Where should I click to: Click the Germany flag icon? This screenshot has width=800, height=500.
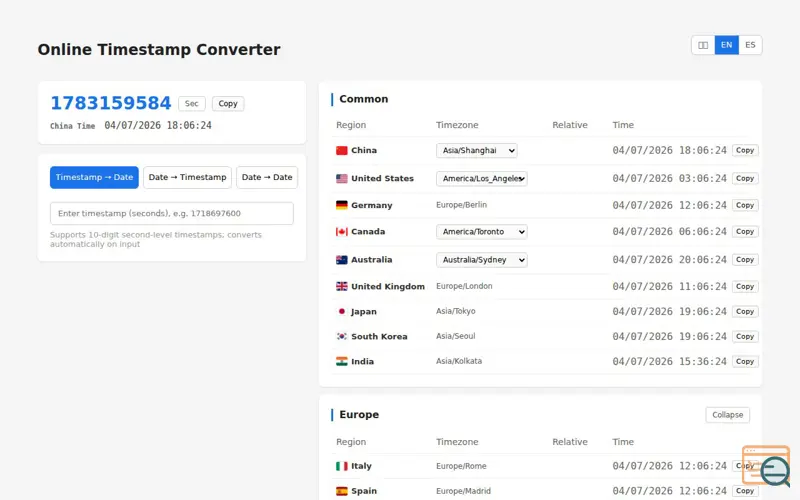pyautogui.click(x=341, y=205)
